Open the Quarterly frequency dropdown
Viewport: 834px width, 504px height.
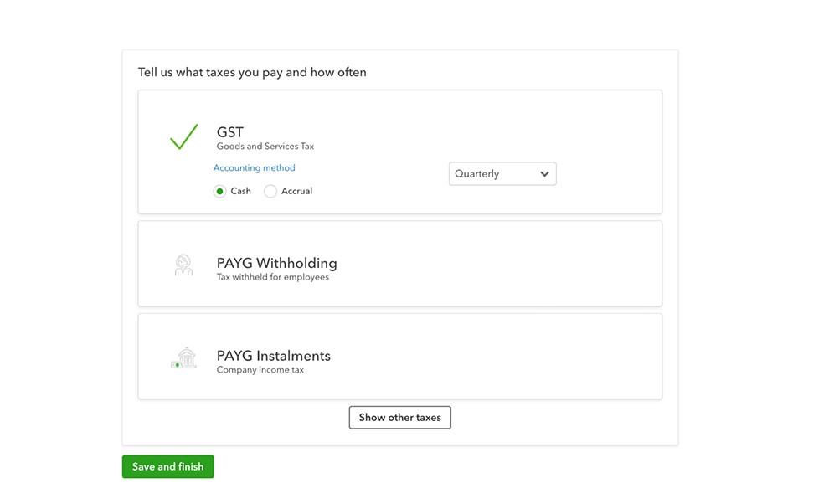click(502, 174)
